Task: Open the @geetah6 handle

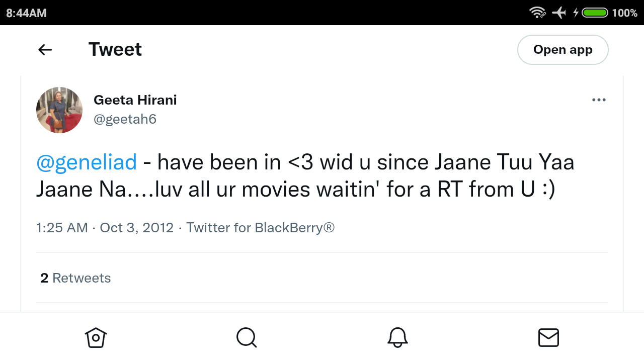Action: click(x=125, y=119)
